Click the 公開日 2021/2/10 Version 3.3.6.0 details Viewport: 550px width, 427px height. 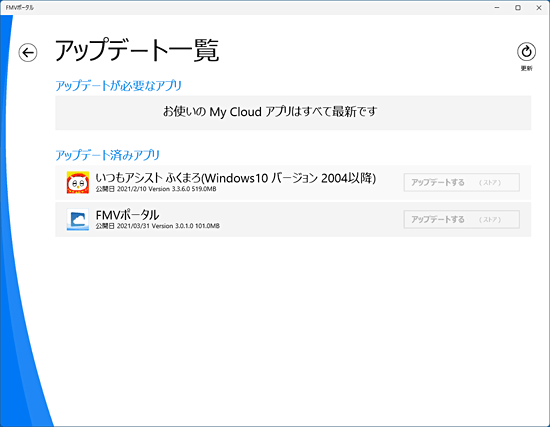coord(156,189)
